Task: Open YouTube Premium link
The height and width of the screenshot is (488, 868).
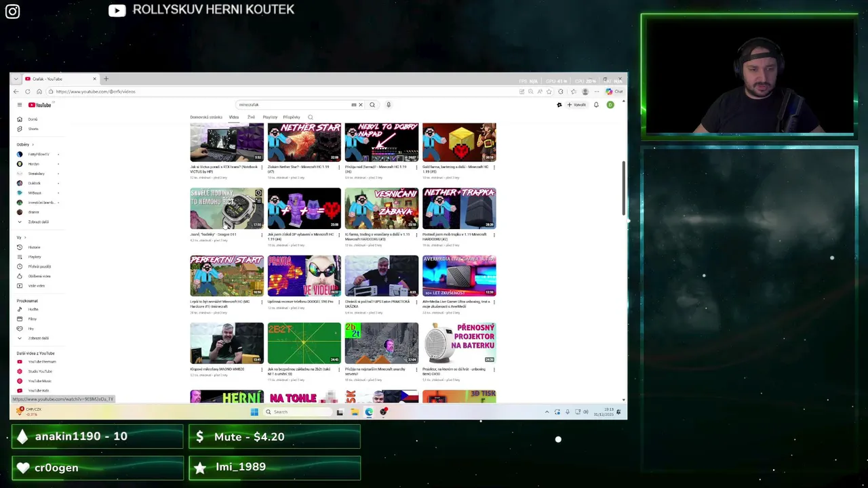Action: [41, 362]
